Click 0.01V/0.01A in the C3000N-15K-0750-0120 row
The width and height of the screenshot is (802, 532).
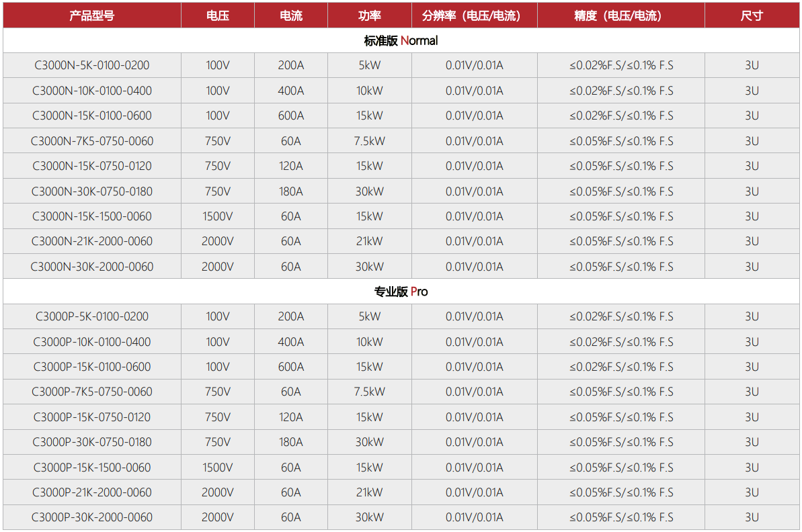475,166
